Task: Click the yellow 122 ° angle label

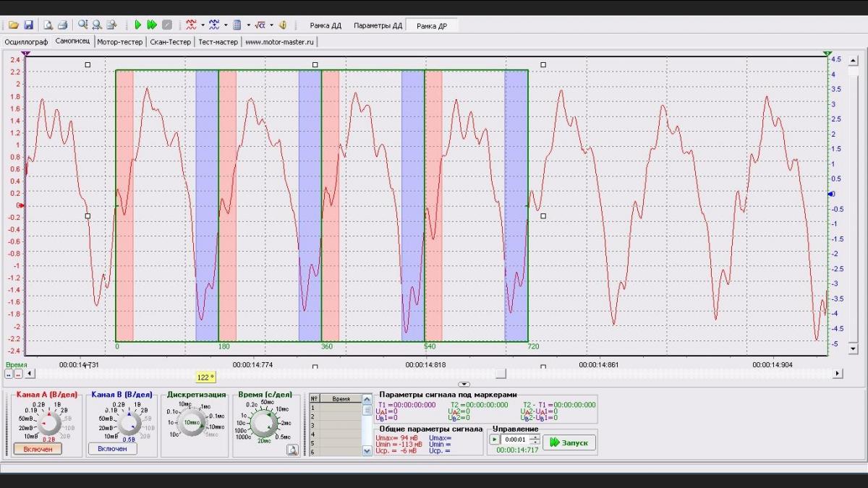Action: click(206, 377)
